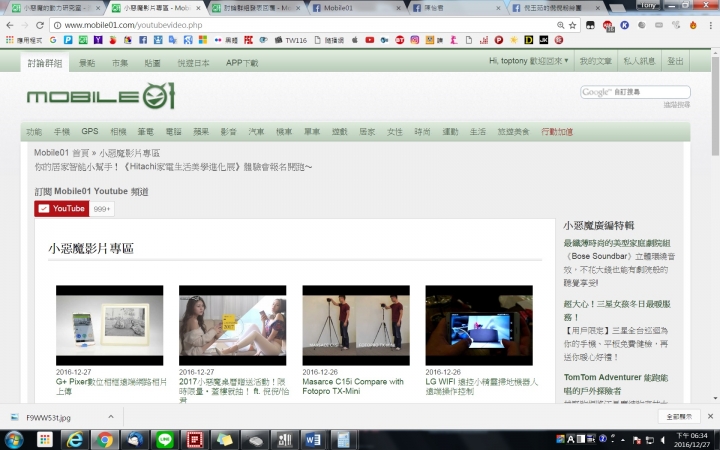Open LINE from the taskbar
This screenshot has width=720, height=450.
164,440
